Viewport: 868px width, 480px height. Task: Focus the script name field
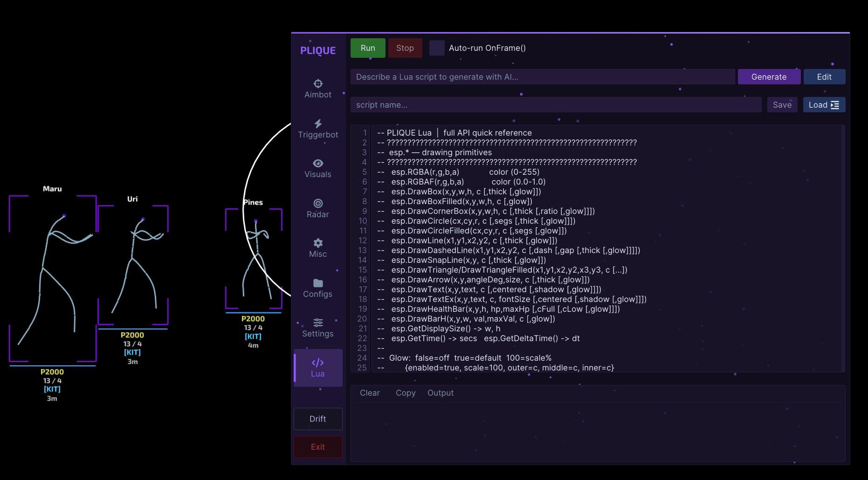point(556,105)
